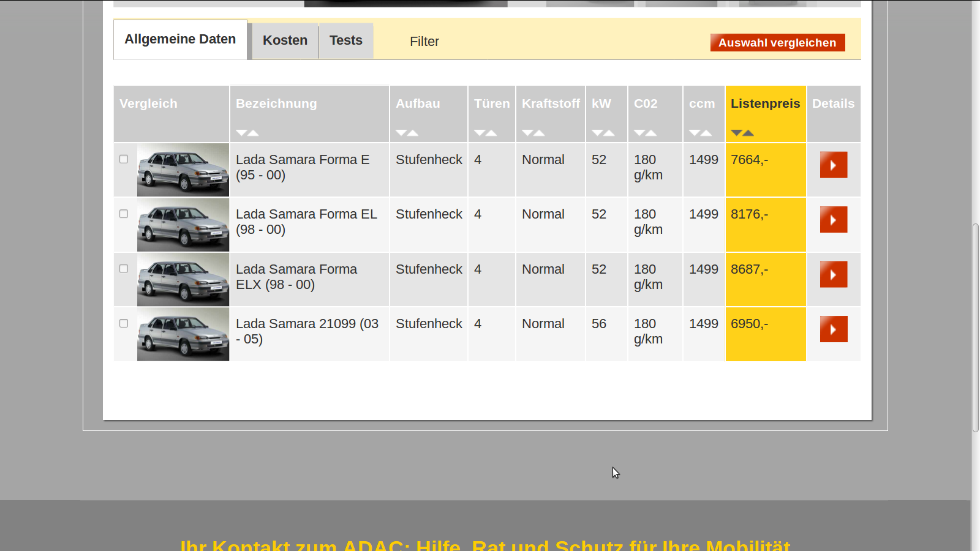Click the Auswahl vergleichen button
The height and width of the screenshot is (551, 980).
[x=777, y=43]
